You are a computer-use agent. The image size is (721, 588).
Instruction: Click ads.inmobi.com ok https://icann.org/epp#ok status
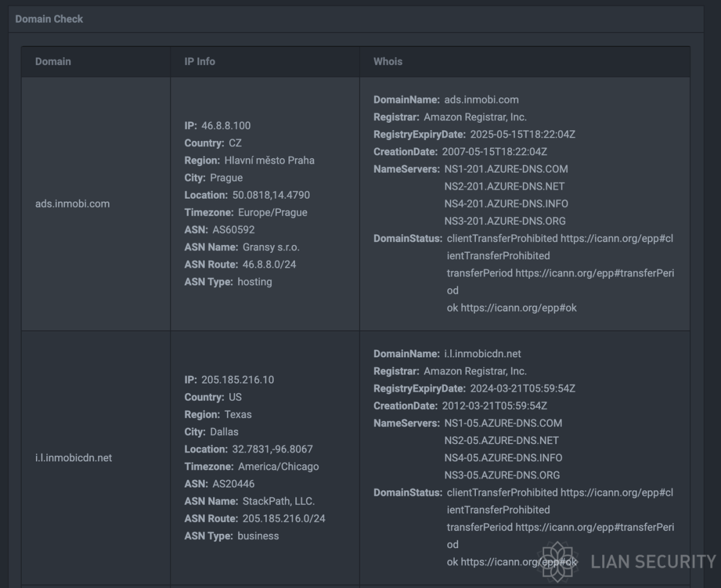click(512, 308)
